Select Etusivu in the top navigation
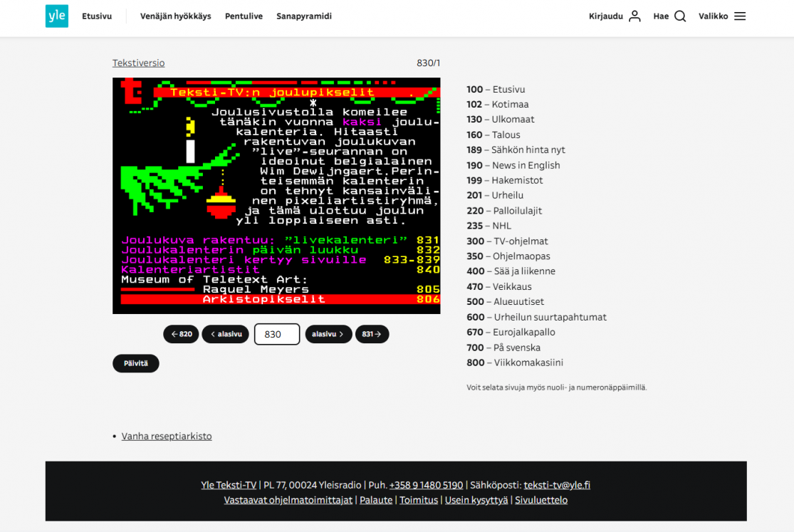Screen dimensions: 794x532 [x=97, y=16]
